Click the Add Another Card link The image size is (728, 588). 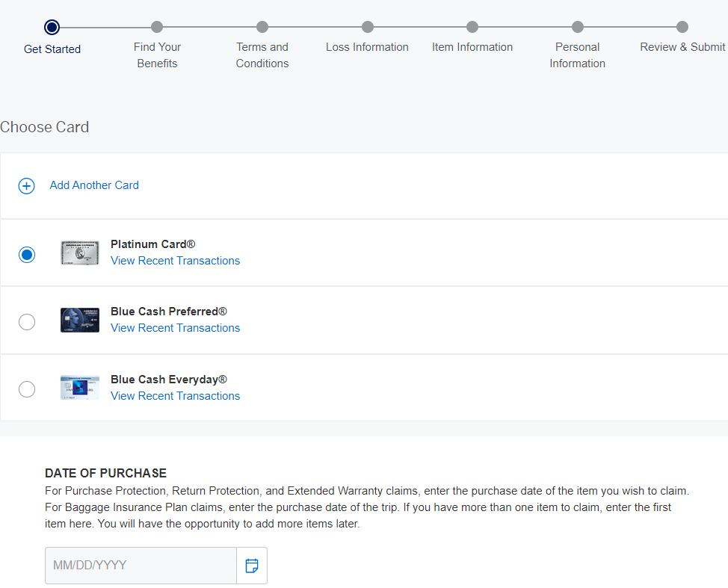coord(94,185)
